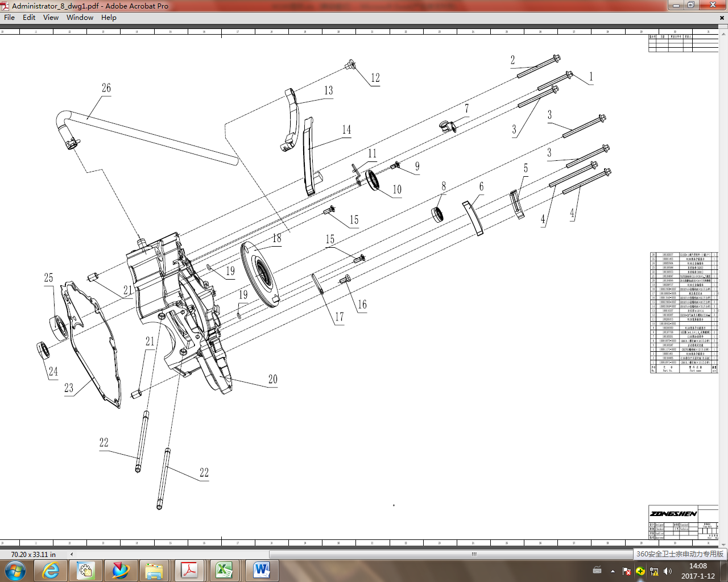The image size is (728, 582).
Task: Open the File menu
Action: (9, 18)
